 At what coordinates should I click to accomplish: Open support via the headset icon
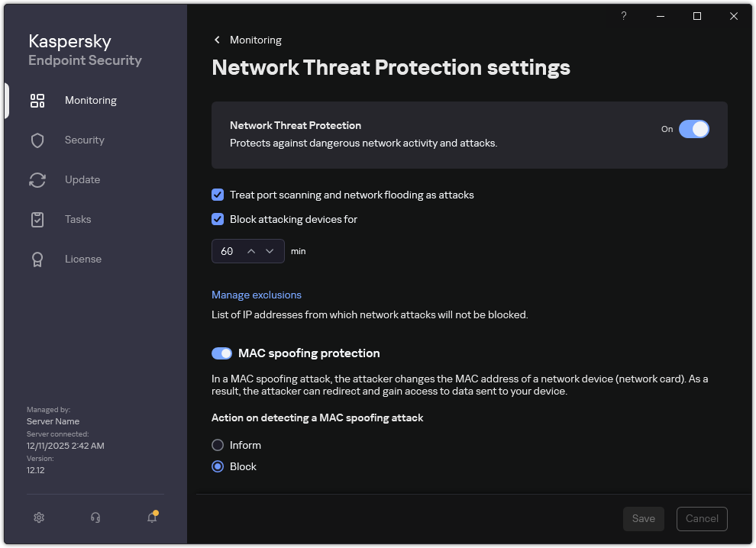click(x=95, y=517)
